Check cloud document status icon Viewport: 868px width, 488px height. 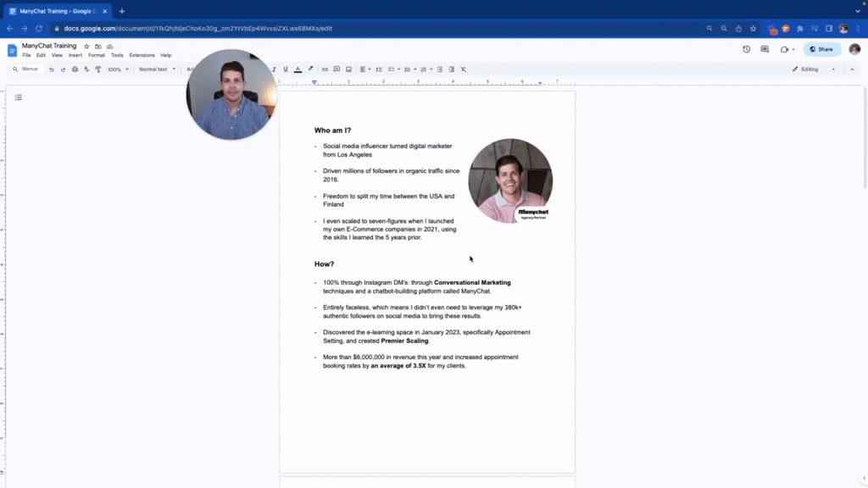tap(109, 47)
